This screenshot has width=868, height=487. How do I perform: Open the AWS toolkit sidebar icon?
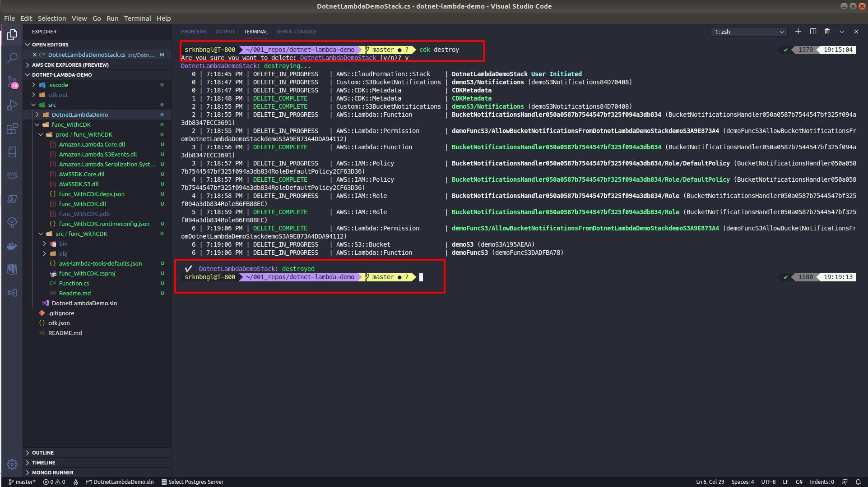(x=12, y=175)
